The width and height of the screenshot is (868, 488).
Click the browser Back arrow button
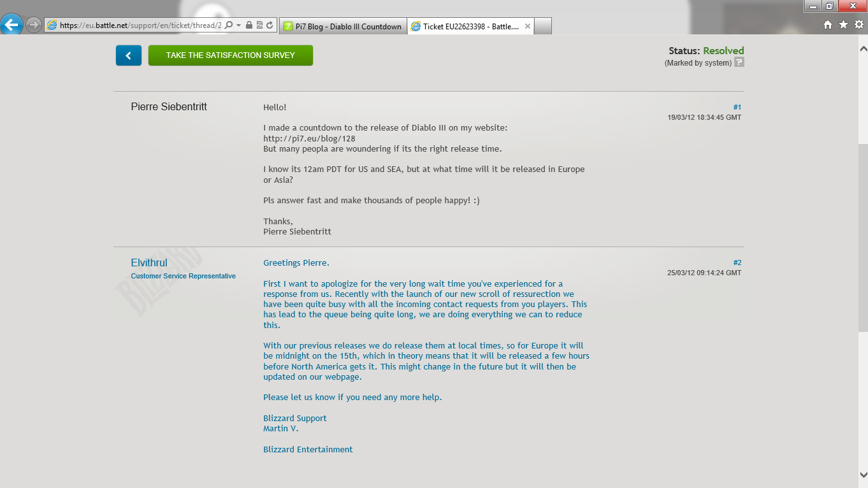tap(12, 25)
